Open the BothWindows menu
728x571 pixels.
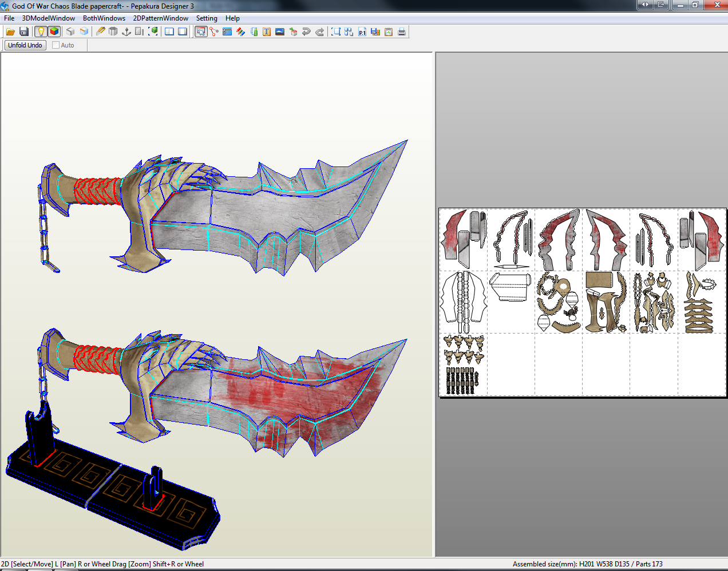[104, 18]
